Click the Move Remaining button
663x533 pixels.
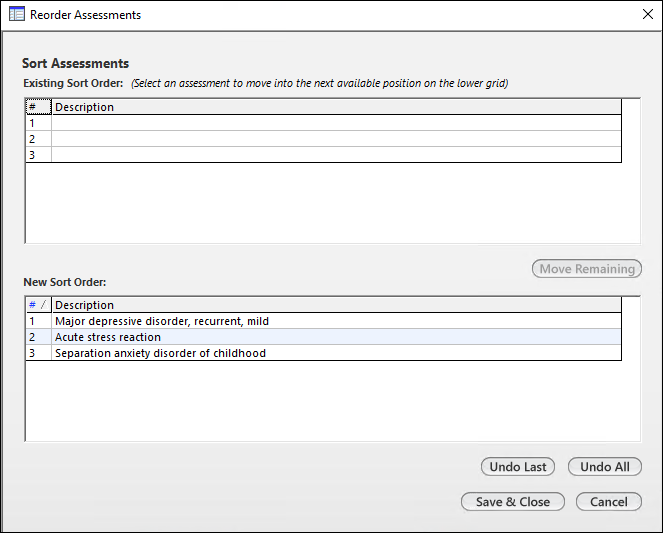tap(587, 269)
